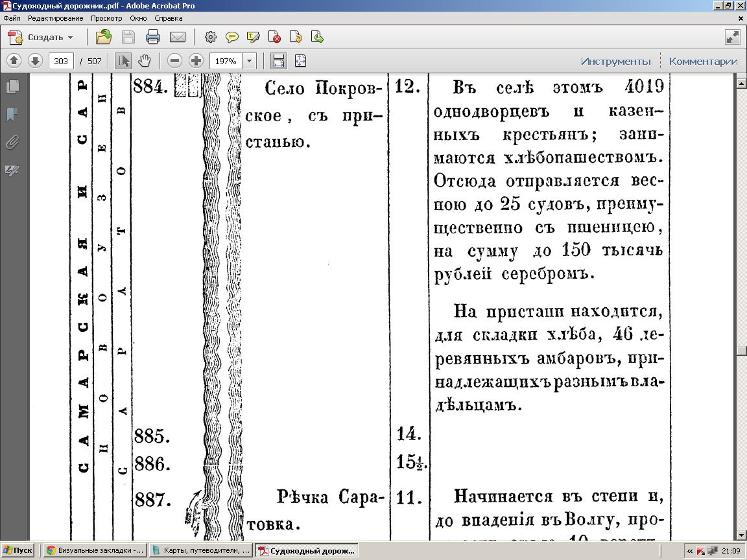Click the insert page from file icon
Viewport: 747px width, 560px height.
[x=317, y=37]
